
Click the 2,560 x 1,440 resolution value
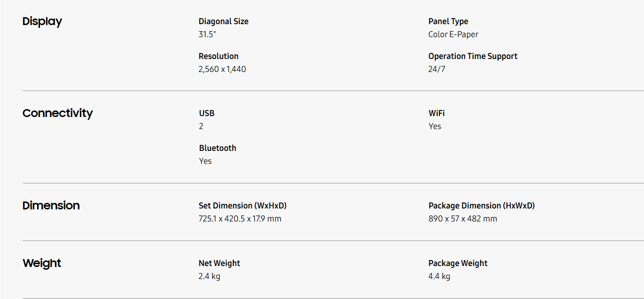[x=222, y=69]
